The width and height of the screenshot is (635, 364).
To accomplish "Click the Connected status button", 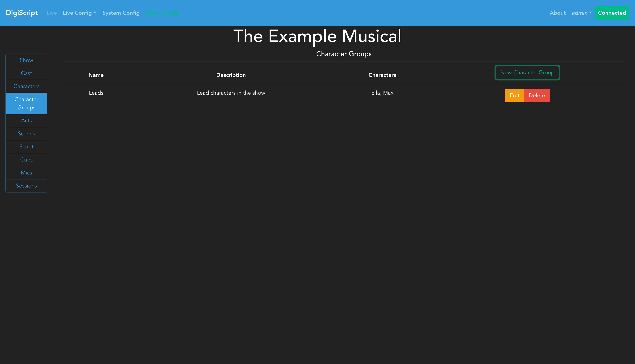I will click(x=612, y=13).
